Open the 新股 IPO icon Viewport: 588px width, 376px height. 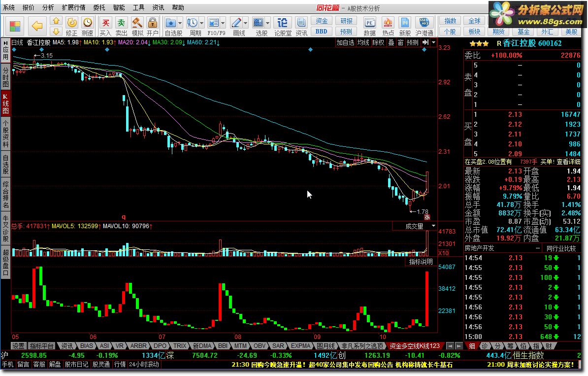point(405,27)
